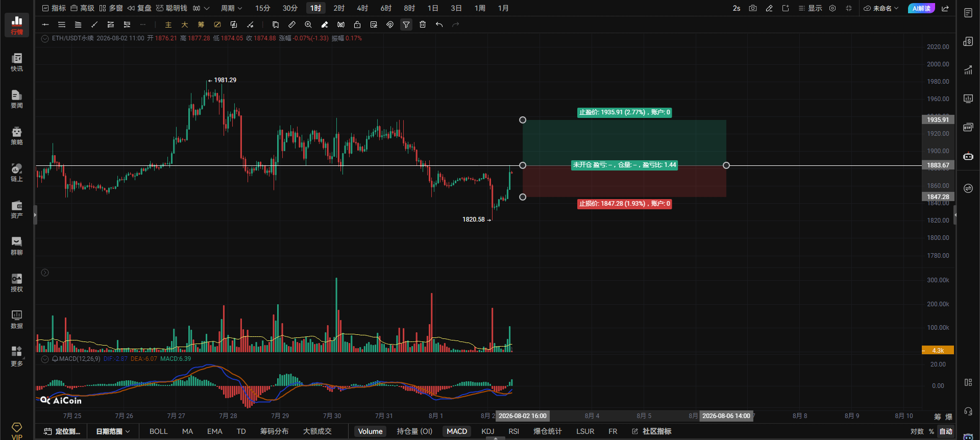Toggle the drawing filter funnel button

coord(406,25)
